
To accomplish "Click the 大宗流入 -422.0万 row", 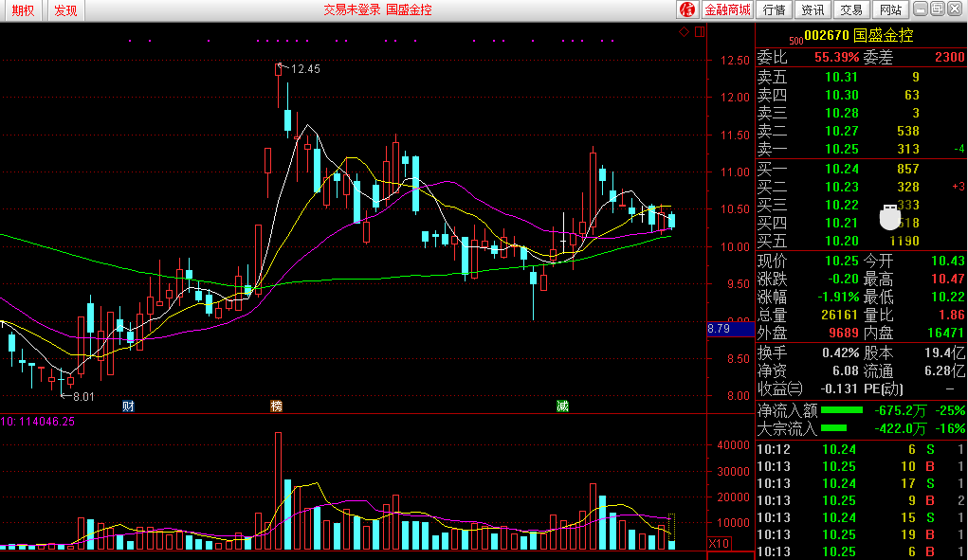I will tap(861, 428).
